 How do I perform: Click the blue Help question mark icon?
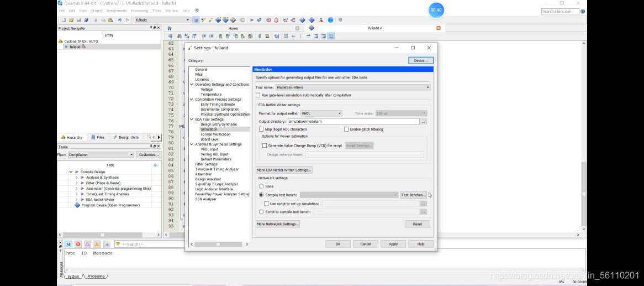[x=330, y=20]
